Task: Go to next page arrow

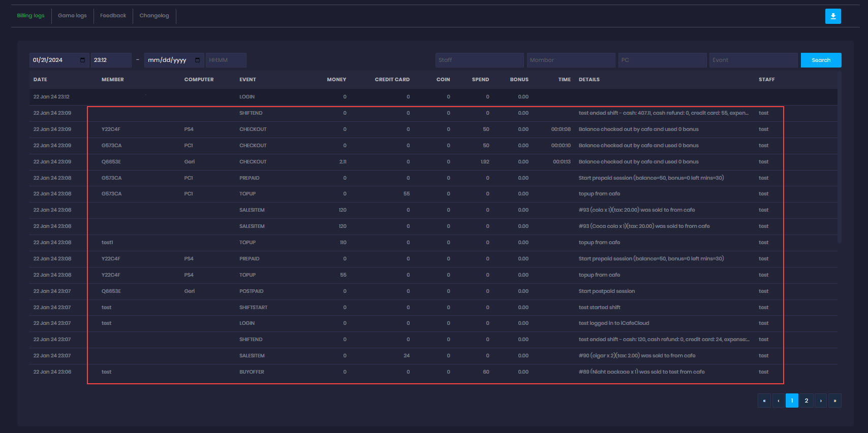Action: (x=820, y=401)
